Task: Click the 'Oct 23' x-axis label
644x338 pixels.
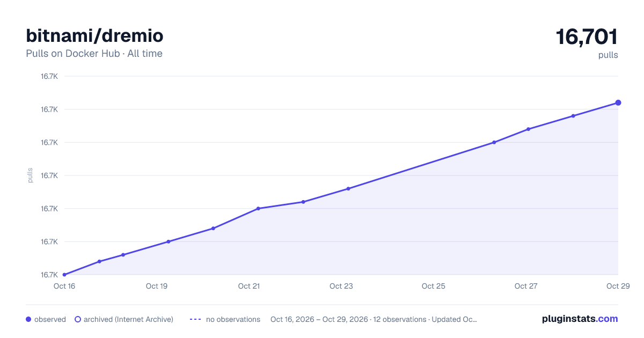Action: [341, 286]
